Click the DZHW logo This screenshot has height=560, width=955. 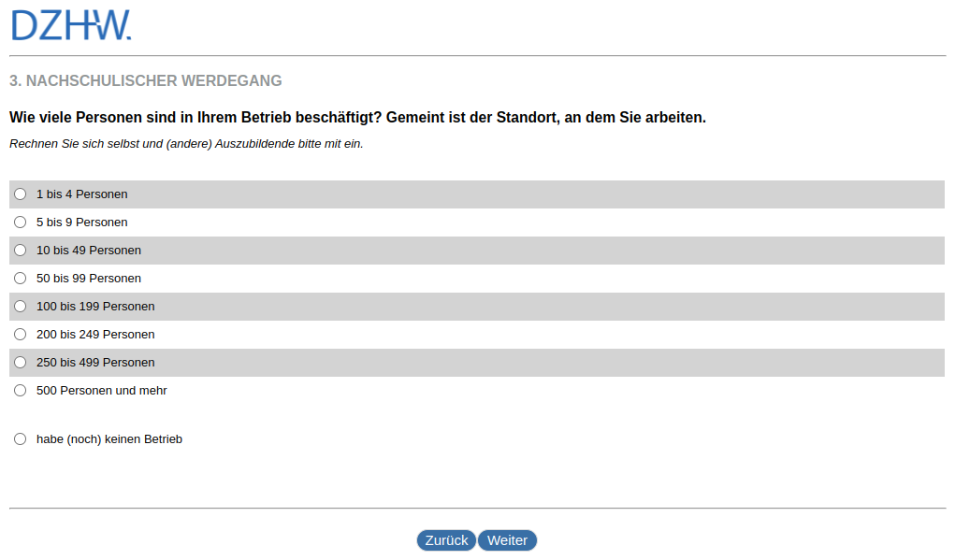71,25
